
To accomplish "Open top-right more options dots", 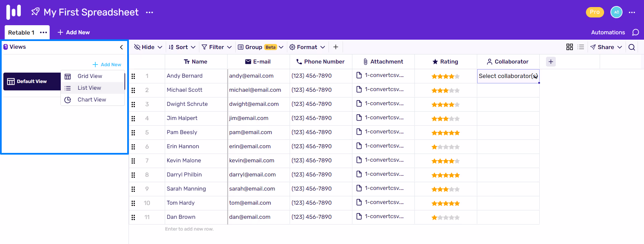I will (x=632, y=12).
